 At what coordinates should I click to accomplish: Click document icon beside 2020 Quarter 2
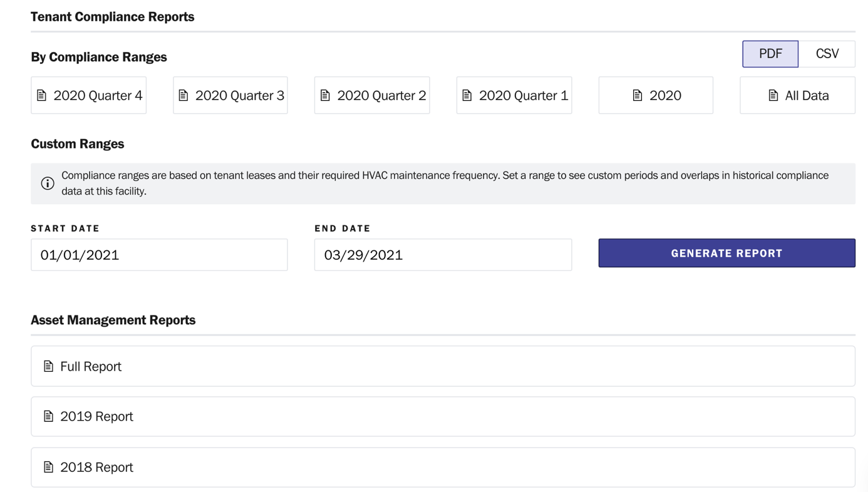coord(325,95)
